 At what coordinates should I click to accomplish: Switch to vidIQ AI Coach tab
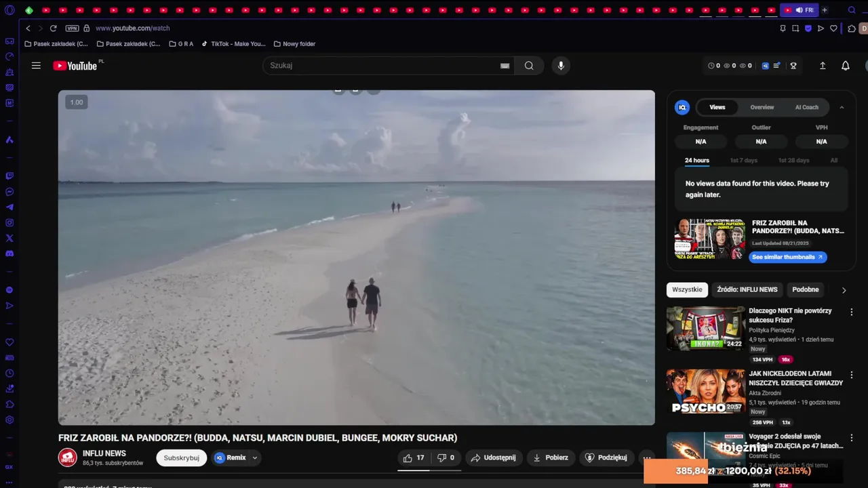coord(807,107)
